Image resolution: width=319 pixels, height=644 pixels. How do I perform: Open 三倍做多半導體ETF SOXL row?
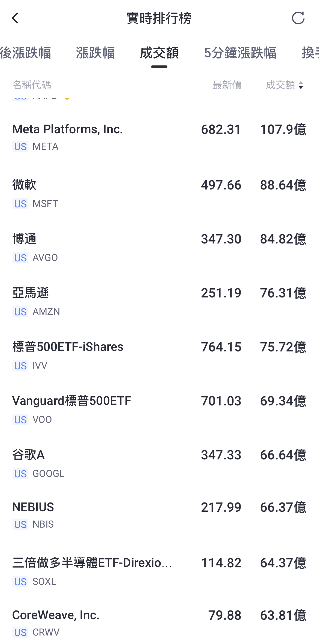click(159, 571)
